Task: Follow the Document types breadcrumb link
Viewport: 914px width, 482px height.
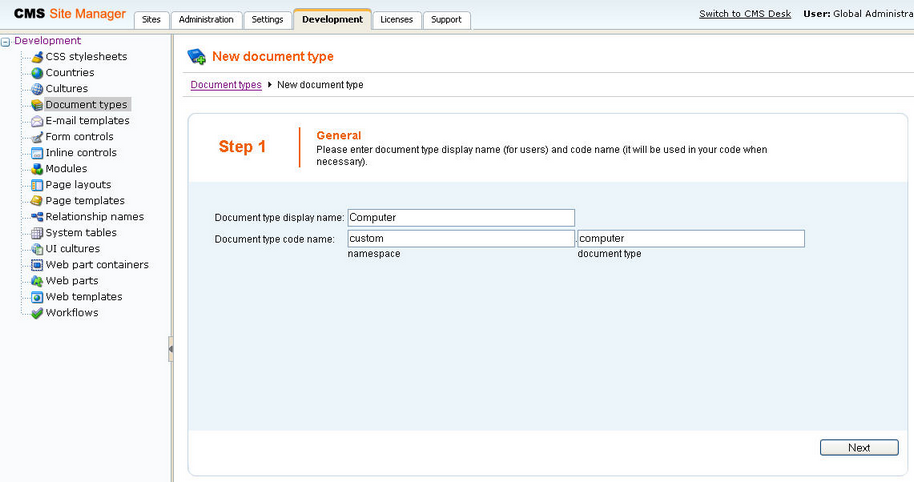Action: click(x=226, y=85)
